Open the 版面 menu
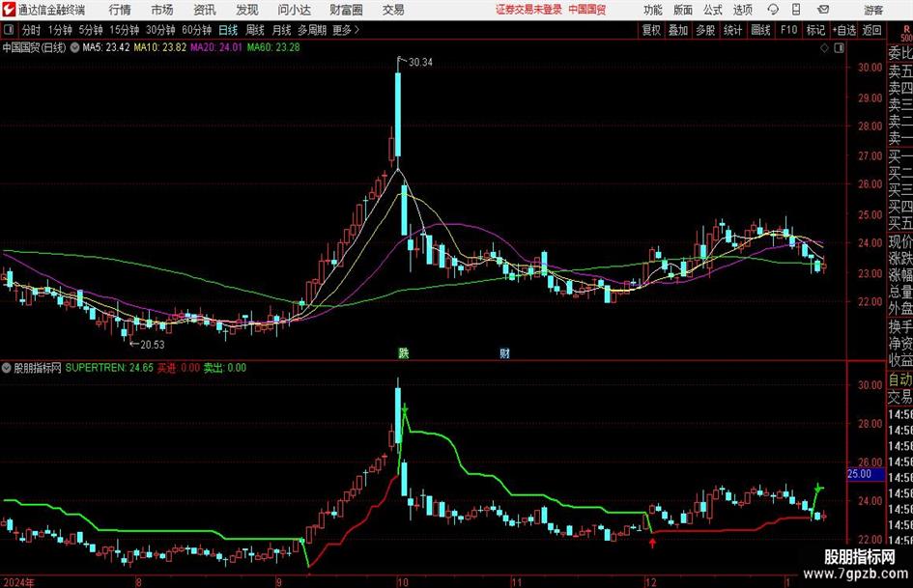913x588 pixels. (x=683, y=10)
